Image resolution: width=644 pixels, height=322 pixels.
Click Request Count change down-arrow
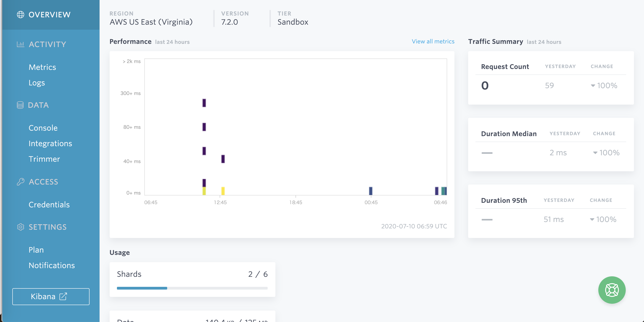593,86
